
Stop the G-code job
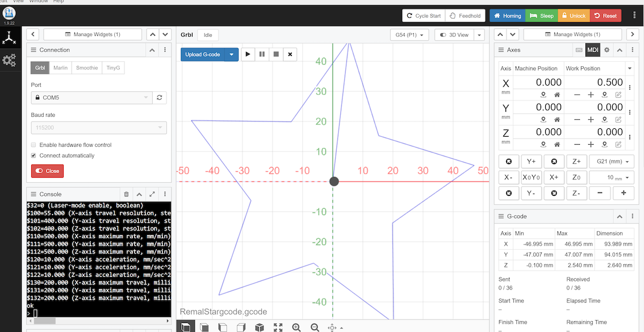pyautogui.click(x=276, y=54)
